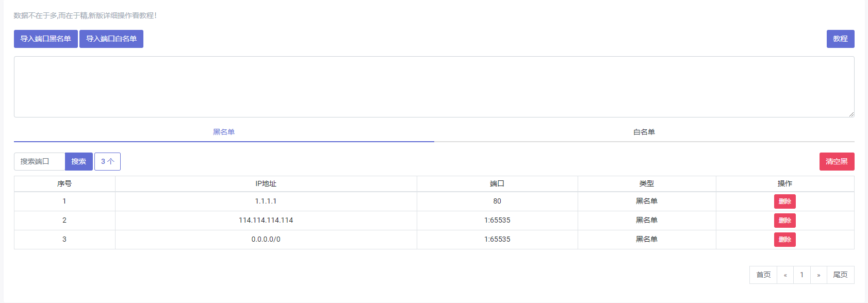Click the 搜索 search button
Image resolution: width=868 pixels, height=303 pixels.
click(79, 161)
